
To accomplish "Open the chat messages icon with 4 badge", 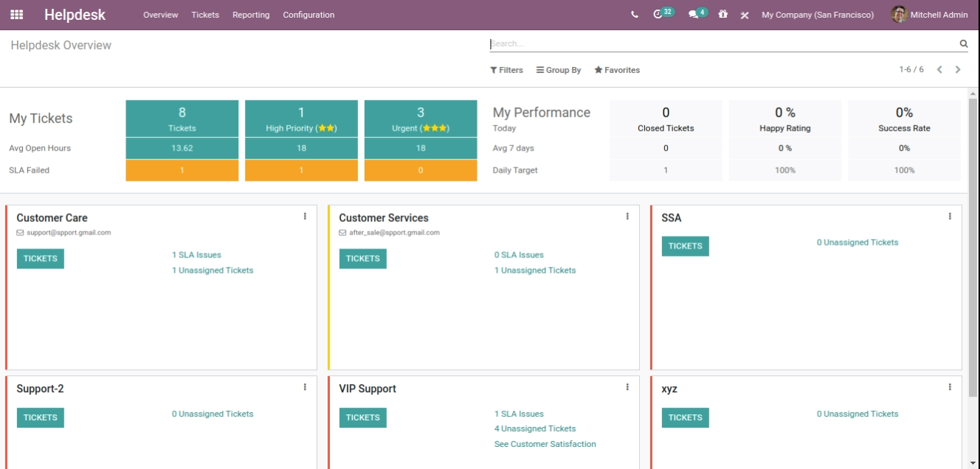I will coord(694,15).
